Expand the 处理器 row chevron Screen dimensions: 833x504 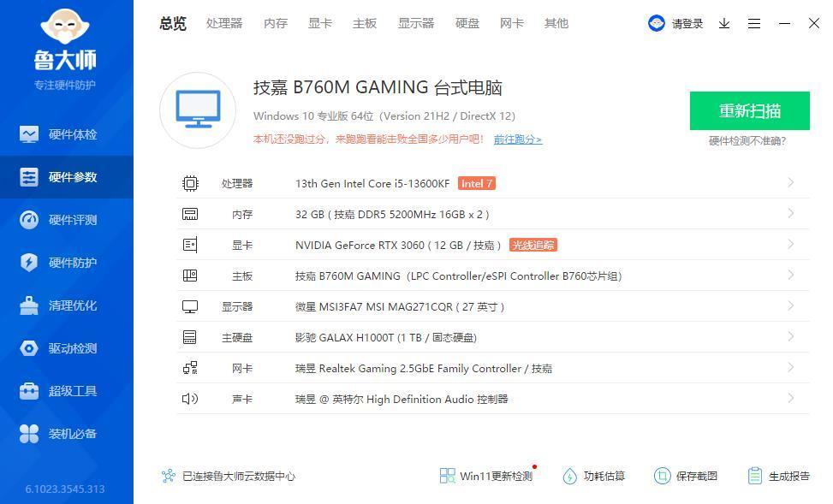pos(790,183)
